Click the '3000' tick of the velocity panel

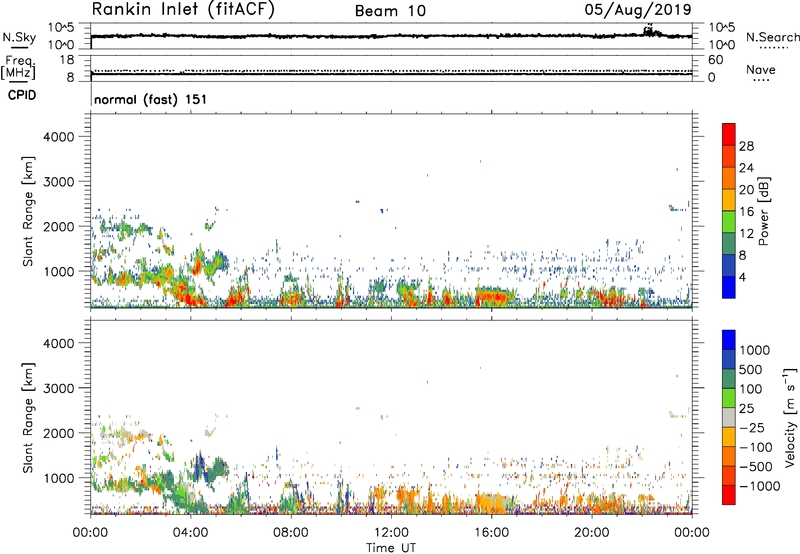pos(58,388)
